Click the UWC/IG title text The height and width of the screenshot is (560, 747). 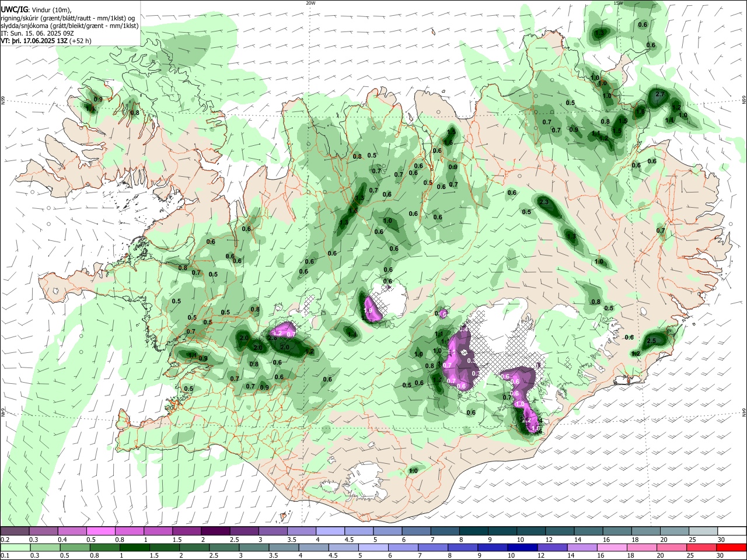pyautogui.click(x=15, y=10)
